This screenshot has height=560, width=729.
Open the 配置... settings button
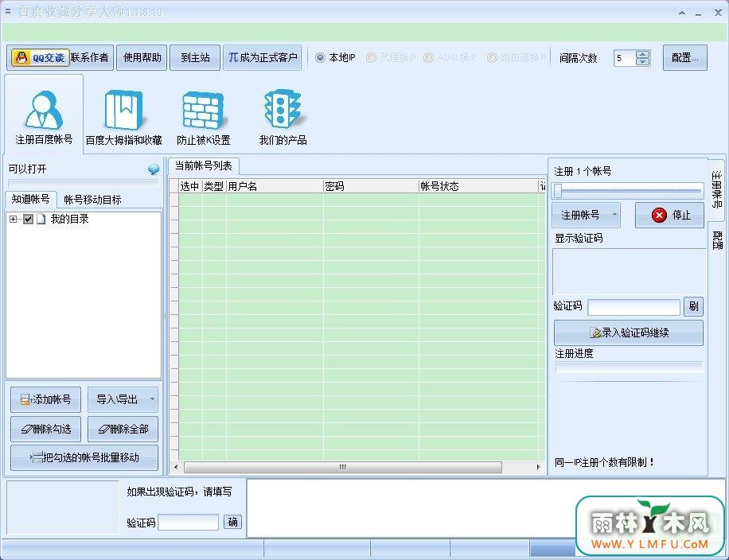point(685,57)
